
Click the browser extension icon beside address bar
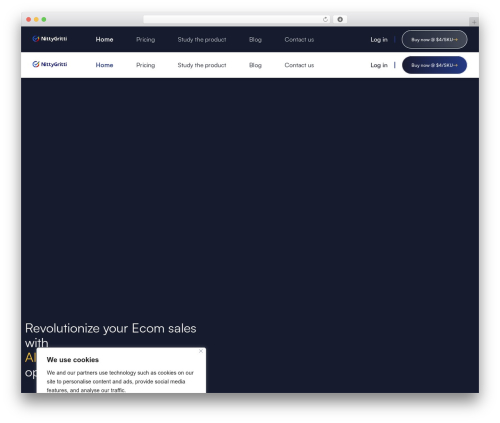340,19
